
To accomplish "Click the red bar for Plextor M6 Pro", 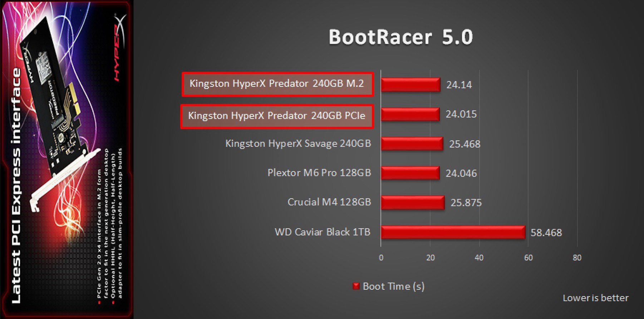I will point(410,173).
